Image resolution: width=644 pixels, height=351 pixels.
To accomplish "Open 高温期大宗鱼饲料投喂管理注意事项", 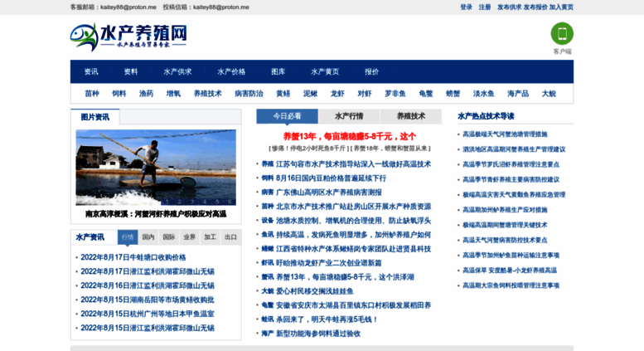I will 511,285.
